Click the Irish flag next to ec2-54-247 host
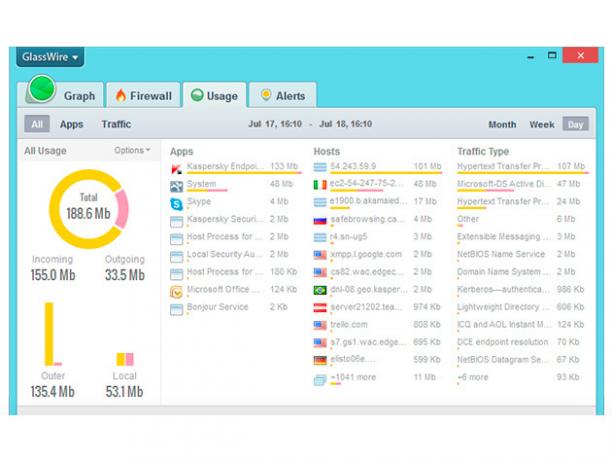 pyautogui.click(x=320, y=185)
